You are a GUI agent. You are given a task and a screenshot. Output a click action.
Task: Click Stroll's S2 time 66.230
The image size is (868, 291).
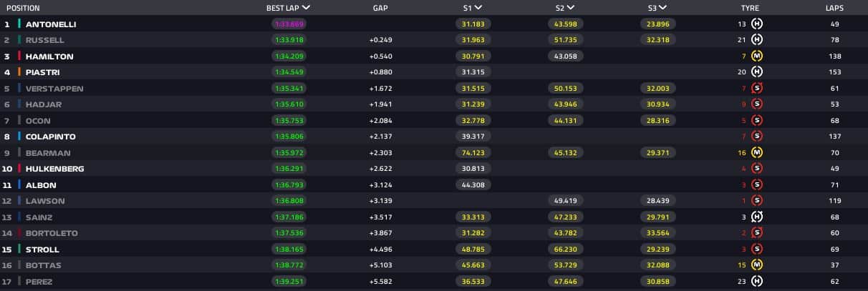(565, 249)
